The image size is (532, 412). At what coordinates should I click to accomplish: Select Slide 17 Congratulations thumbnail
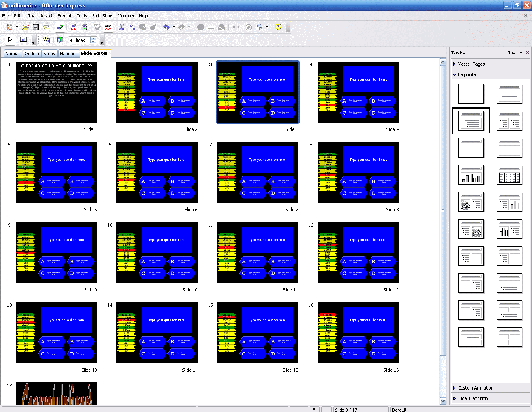click(57, 394)
